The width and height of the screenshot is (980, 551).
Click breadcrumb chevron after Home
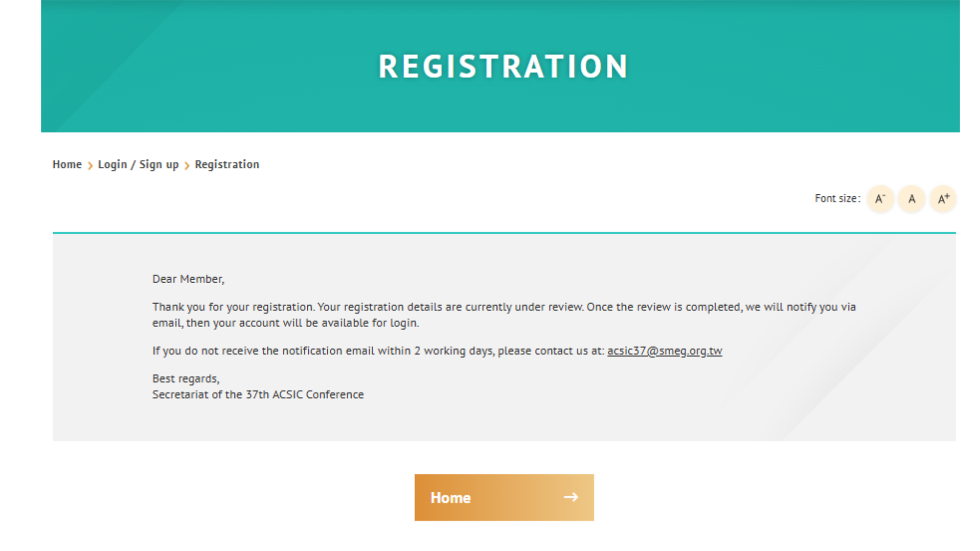coord(90,165)
